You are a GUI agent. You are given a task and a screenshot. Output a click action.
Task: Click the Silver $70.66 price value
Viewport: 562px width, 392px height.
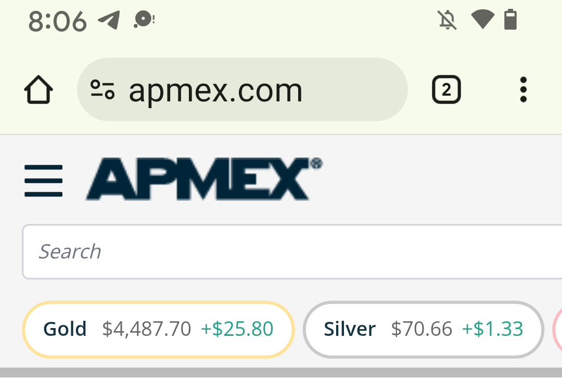(421, 329)
